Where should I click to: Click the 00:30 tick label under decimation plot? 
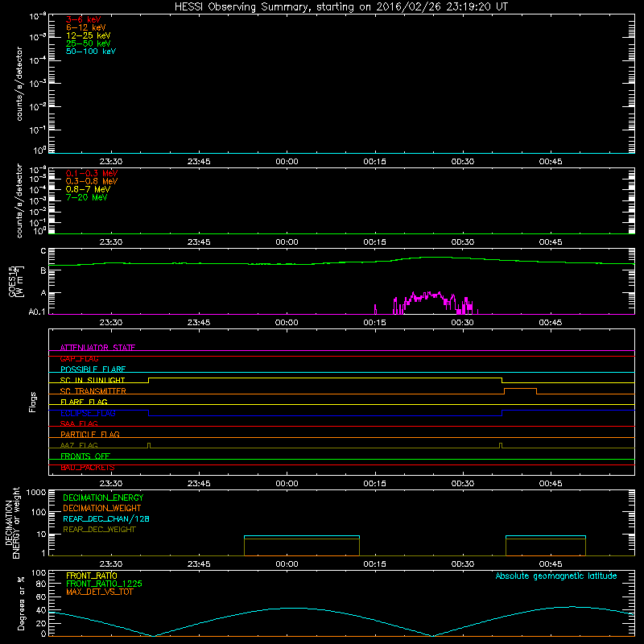point(462,564)
